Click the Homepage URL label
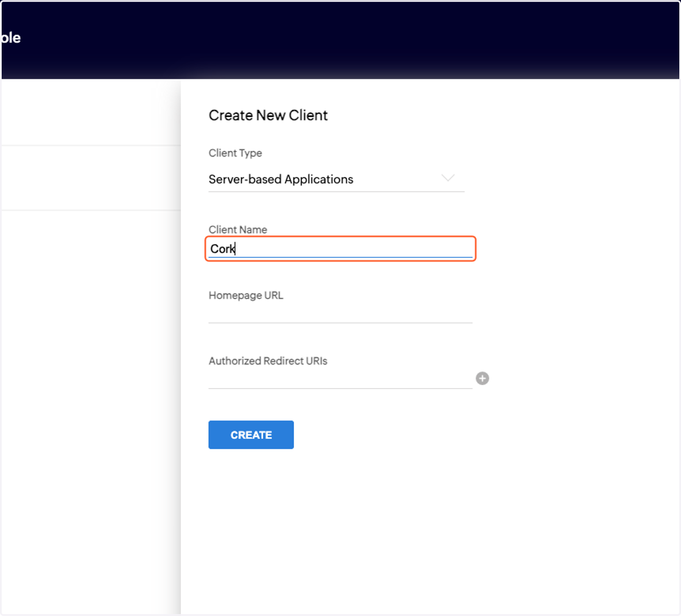 point(246,296)
